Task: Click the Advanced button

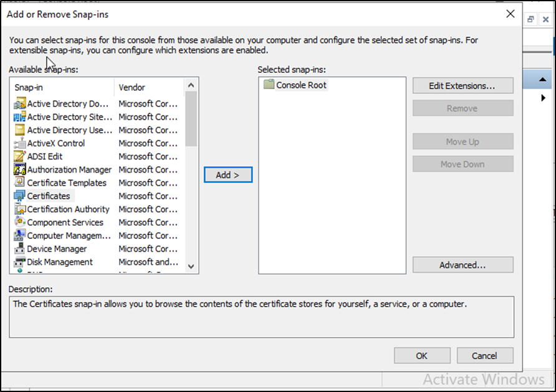Action: (x=463, y=265)
